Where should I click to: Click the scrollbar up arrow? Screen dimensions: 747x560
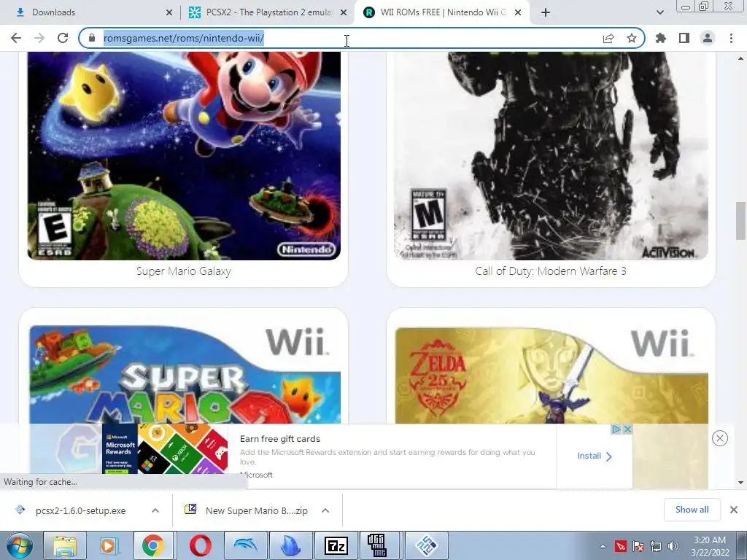click(740, 58)
